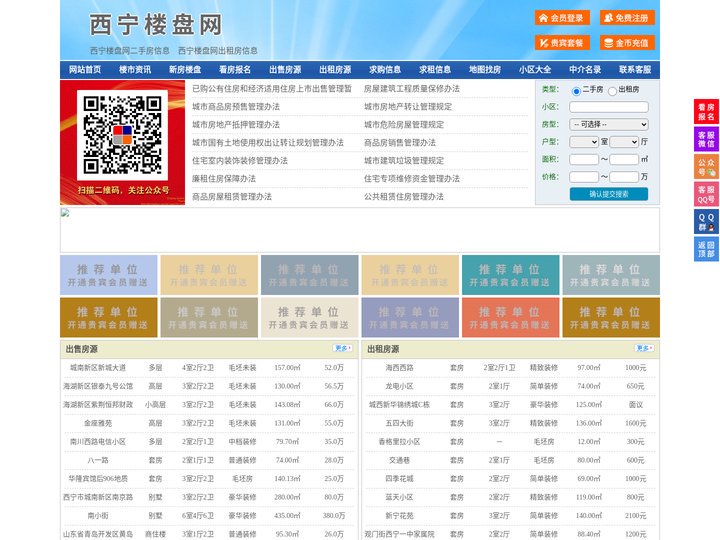Viewport: 720px width, 540px height.
Task: Click the light blue 推荐单位 tile
Action: 109,275
